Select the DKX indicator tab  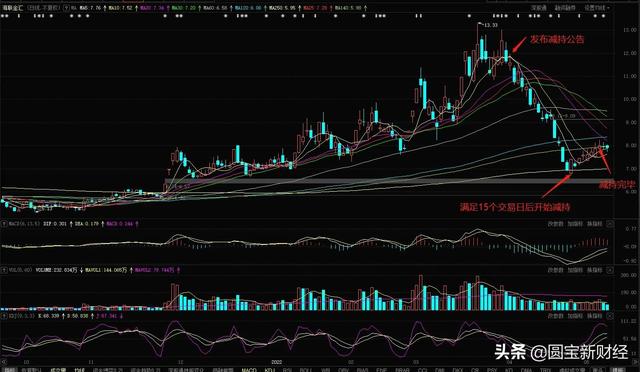[457, 370]
